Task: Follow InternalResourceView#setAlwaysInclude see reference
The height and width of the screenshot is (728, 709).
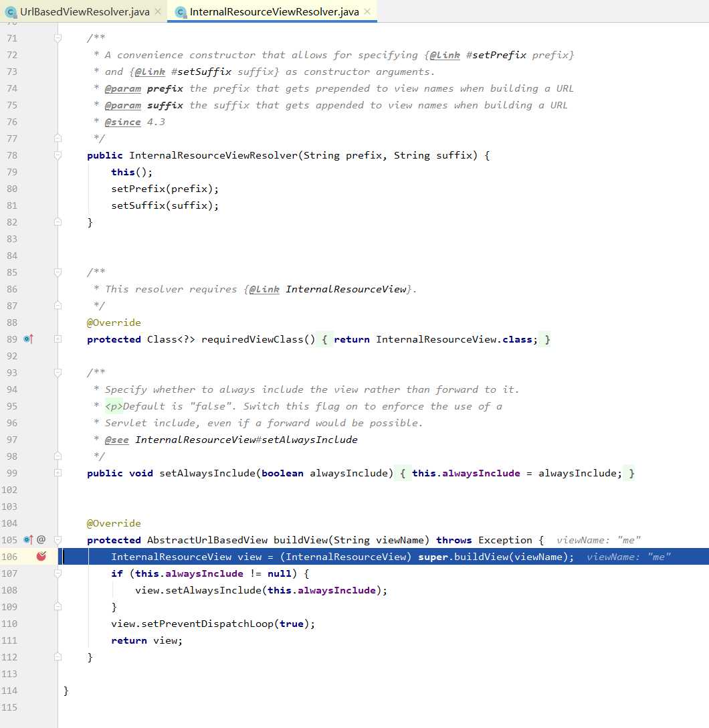Action: (246, 439)
